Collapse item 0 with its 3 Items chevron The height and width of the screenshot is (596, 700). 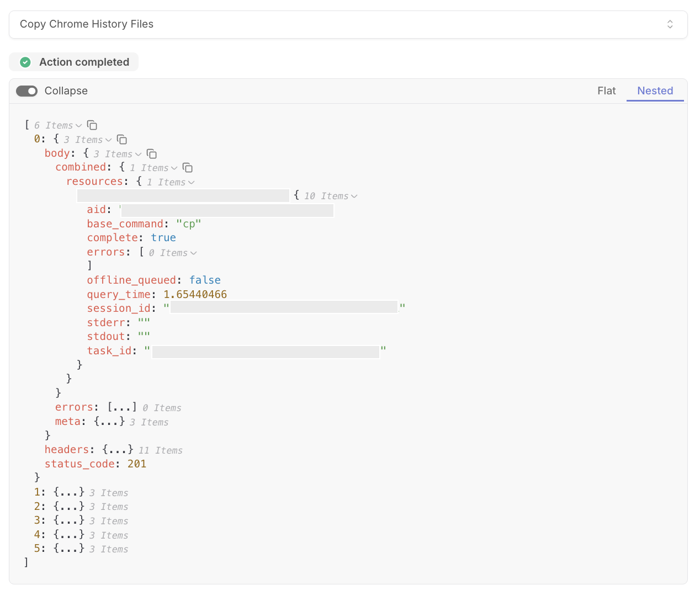point(108,140)
